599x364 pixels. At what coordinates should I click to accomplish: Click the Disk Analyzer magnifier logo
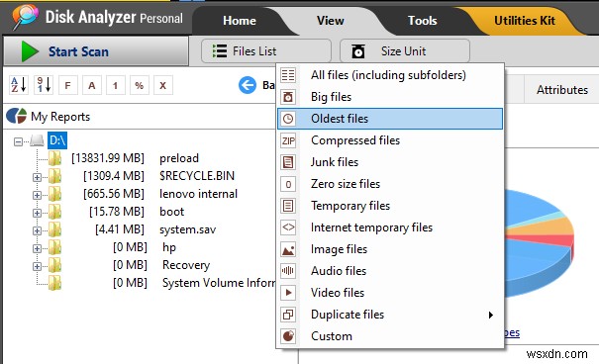tap(24, 17)
